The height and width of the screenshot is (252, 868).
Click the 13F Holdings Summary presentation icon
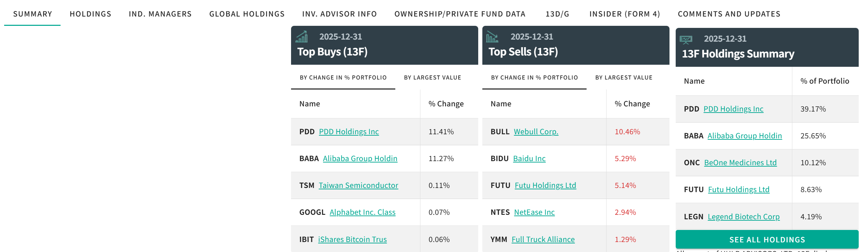click(x=686, y=40)
